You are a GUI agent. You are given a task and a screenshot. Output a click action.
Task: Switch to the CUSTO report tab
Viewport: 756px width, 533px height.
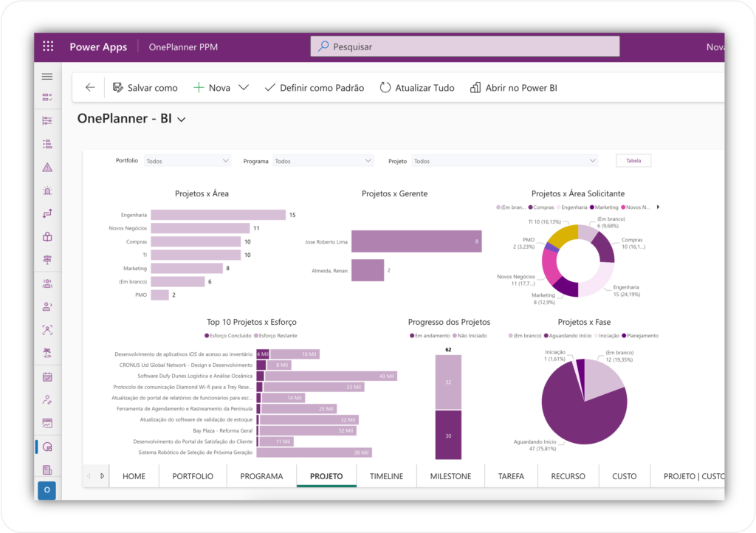625,476
